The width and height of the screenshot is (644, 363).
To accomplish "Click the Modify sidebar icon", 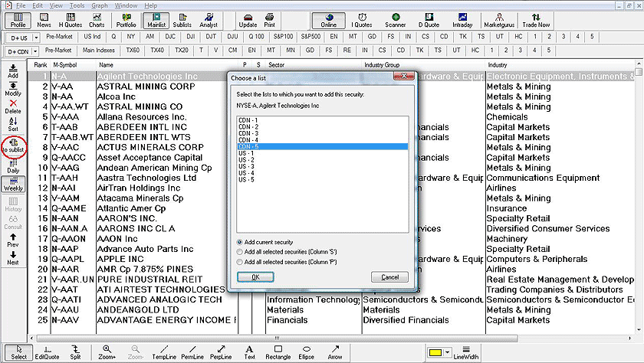I will [x=13, y=89].
